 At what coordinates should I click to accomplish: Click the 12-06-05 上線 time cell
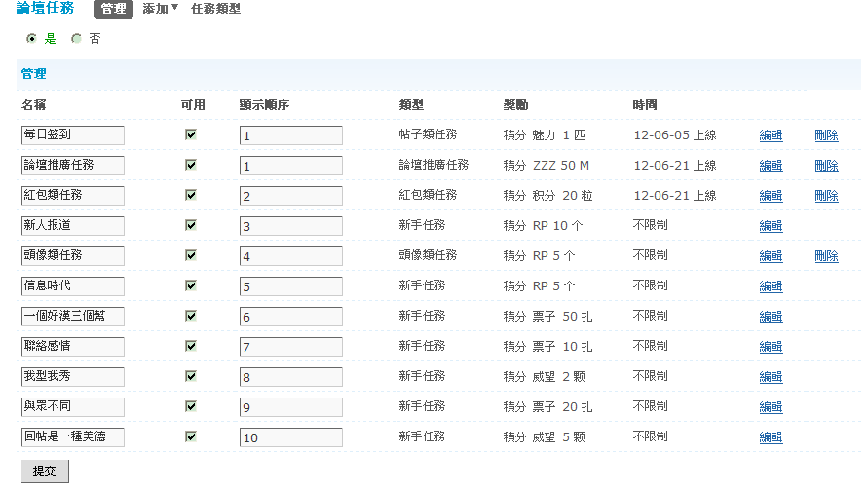(x=675, y=135)
